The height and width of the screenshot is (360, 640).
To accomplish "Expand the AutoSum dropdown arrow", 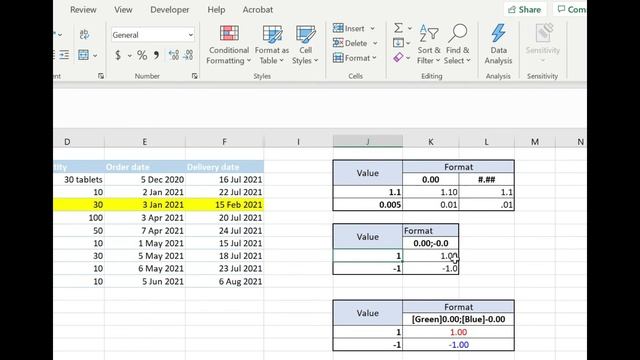I will 410,28.
